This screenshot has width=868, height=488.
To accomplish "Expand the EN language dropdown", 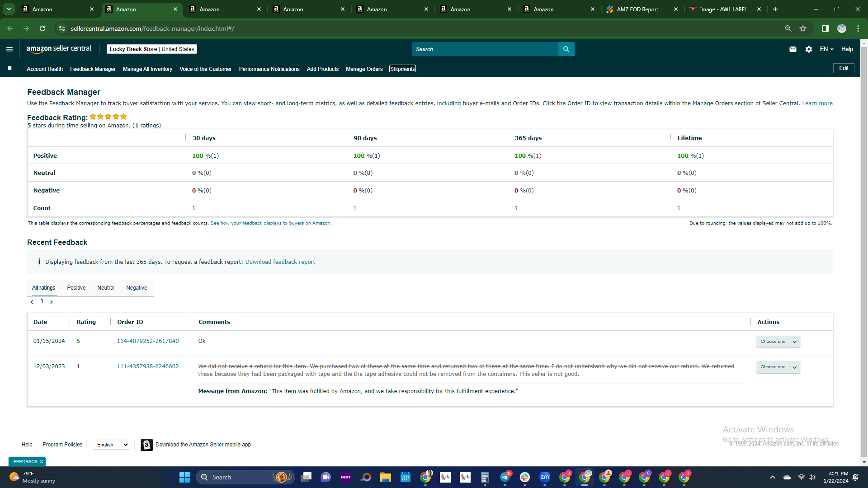I will (826, 49).
